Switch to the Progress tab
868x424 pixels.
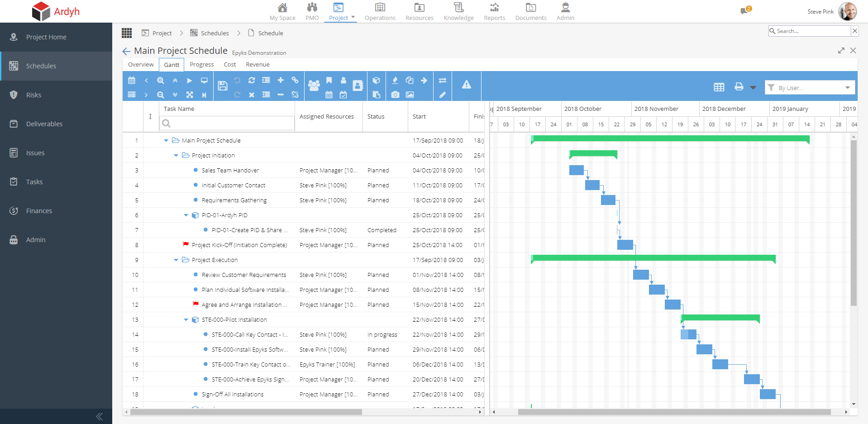point(201,64)
